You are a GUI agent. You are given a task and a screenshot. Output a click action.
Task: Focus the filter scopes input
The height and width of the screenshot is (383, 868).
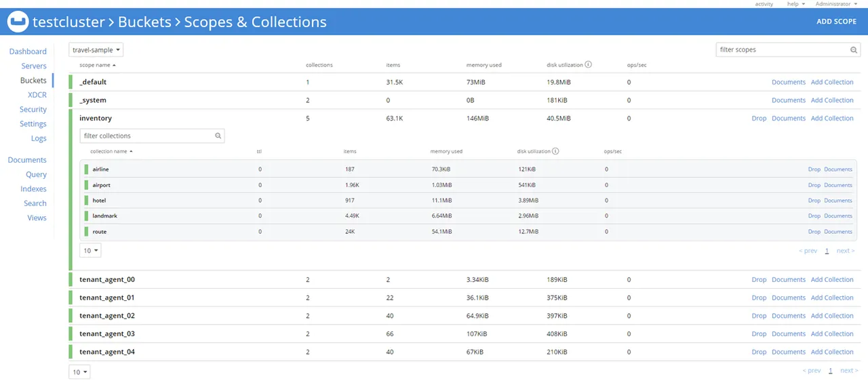point(783,50)
